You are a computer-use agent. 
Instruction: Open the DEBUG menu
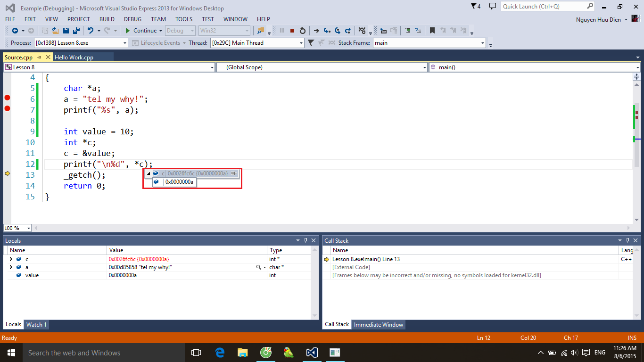[132, 19]
